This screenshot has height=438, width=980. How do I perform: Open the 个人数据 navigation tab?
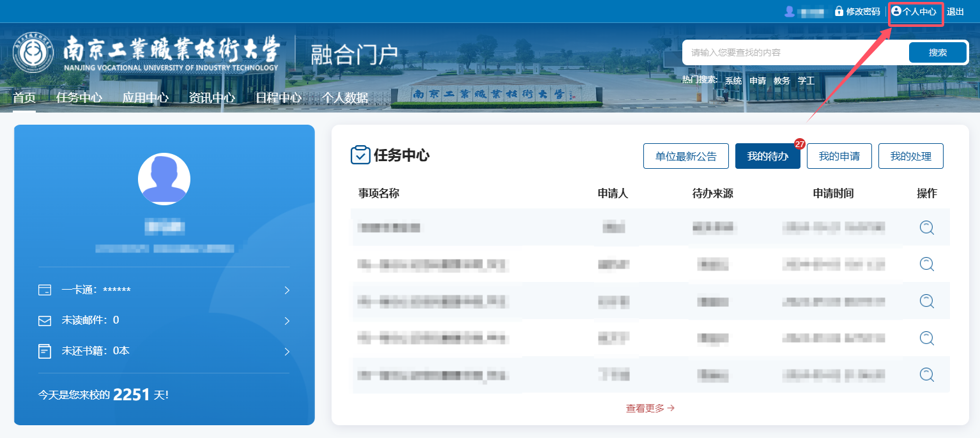pyautogui.click(x=345, y=98)
